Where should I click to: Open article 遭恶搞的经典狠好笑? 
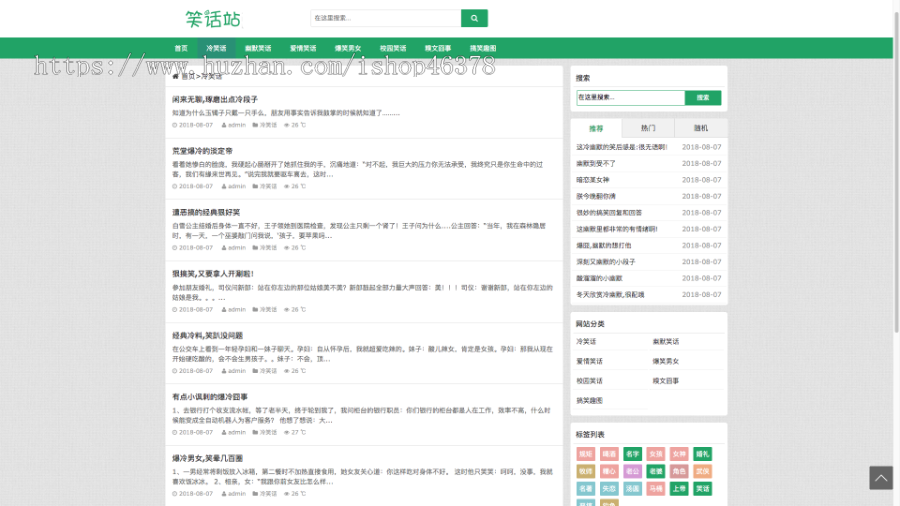[206, 212]
